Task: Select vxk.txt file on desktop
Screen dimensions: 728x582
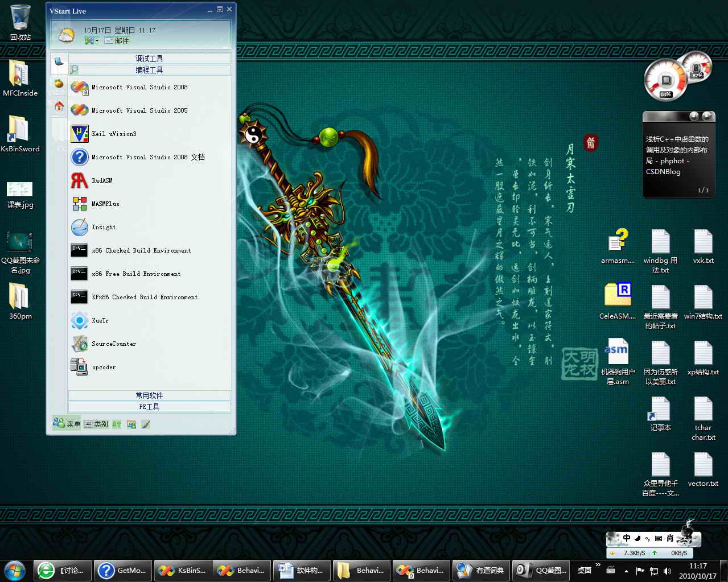Action: [x=704, y=247]
